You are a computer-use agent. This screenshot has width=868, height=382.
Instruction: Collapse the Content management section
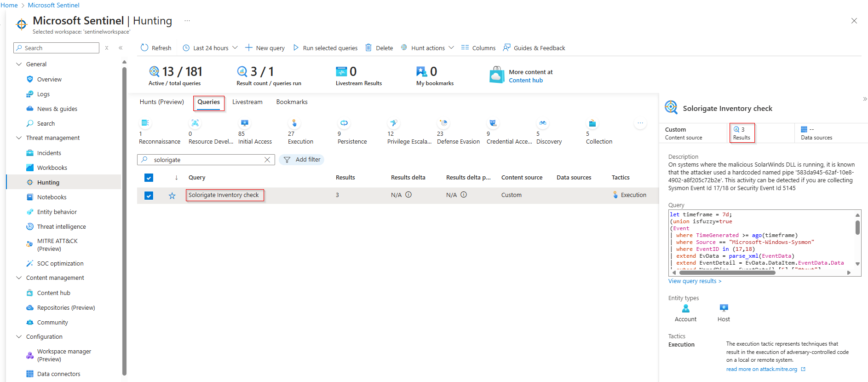click(x=19, y=278)
